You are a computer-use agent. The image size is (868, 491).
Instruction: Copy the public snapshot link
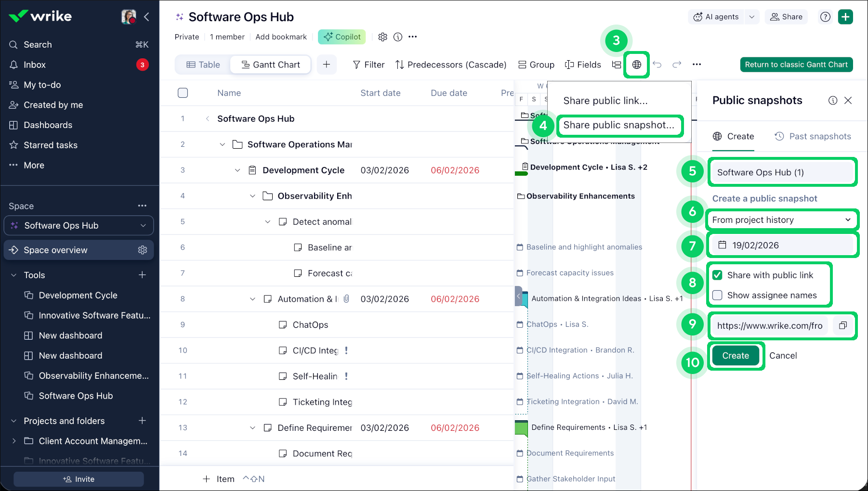pyautogui.click(x=842, y=326)
